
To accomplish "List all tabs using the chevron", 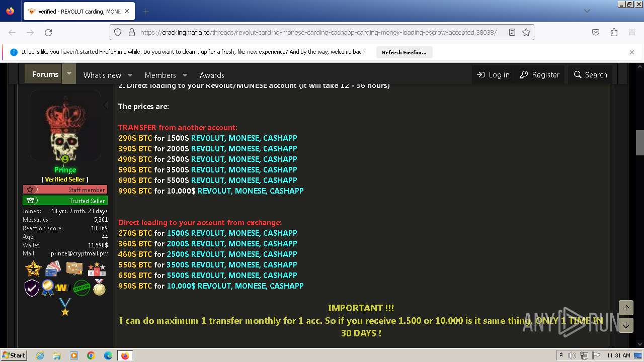I will (587, 11).
